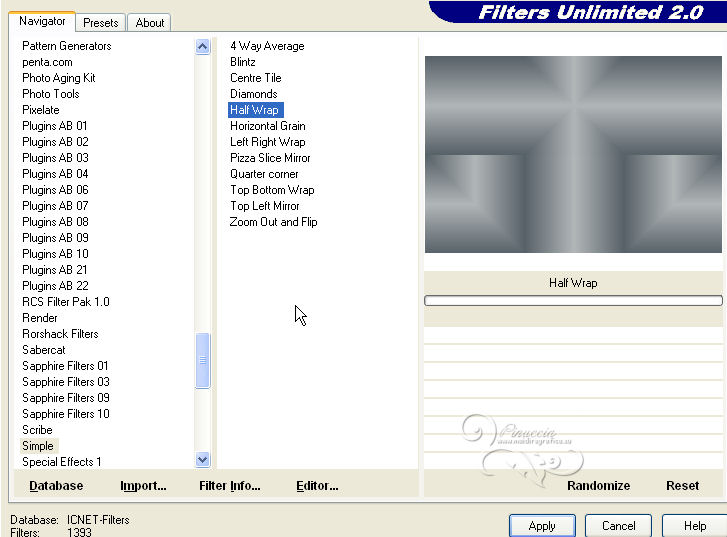Select Sabercat category
727x537 pixels.
(44, 350)
